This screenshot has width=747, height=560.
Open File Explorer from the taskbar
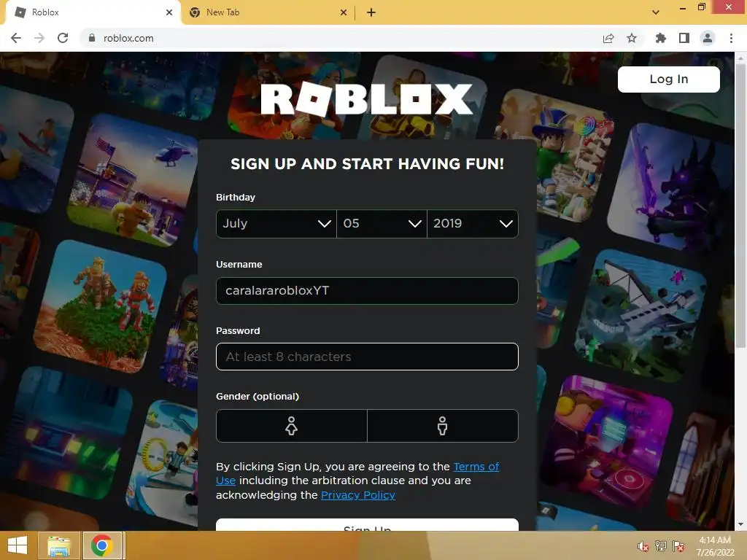(x=59, y=545)
